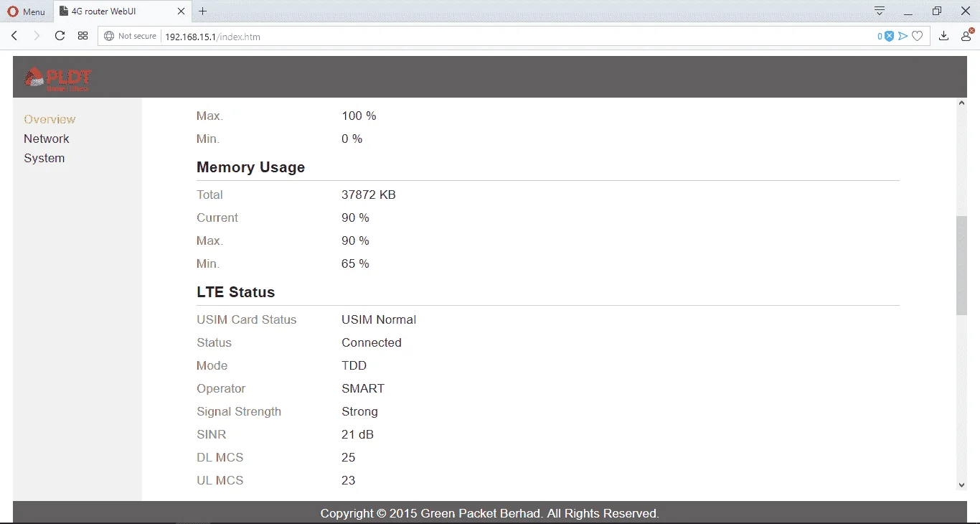Minimize the Opera window
Screen dimensions: 980x524
tap(909, 11)
